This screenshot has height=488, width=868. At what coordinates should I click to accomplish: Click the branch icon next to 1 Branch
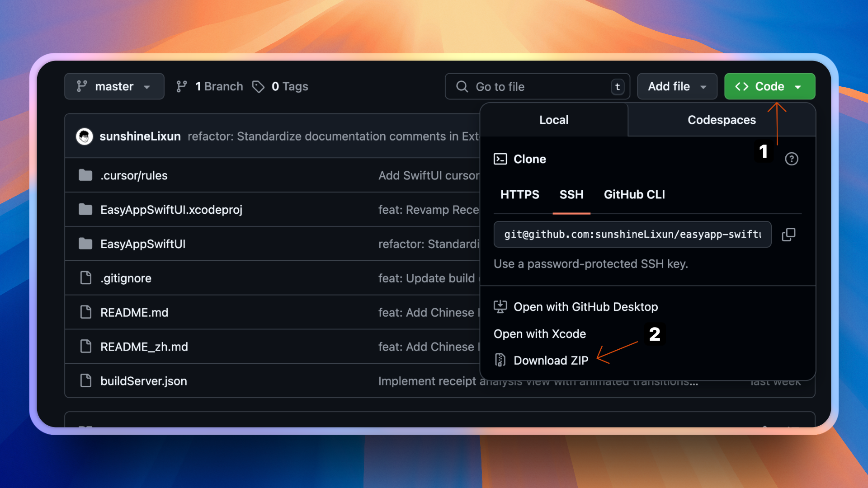pyautogui.click(x=182, y=86)
